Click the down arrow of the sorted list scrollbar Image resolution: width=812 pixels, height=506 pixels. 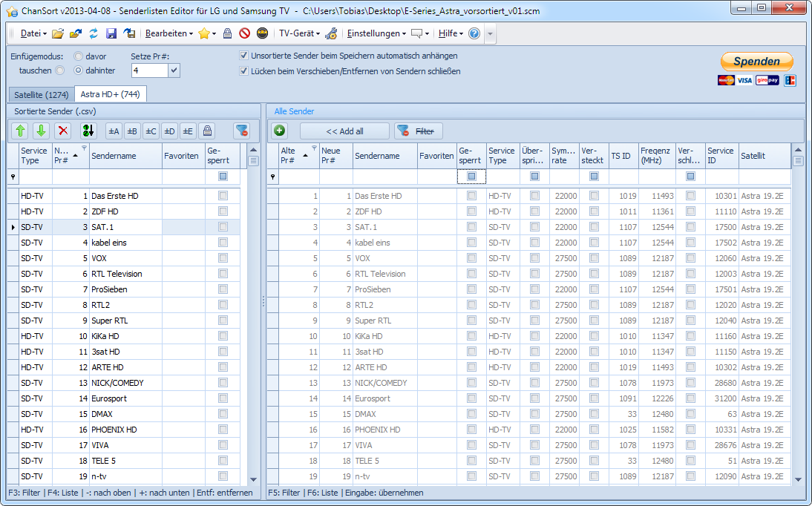(x=253, y=480)
